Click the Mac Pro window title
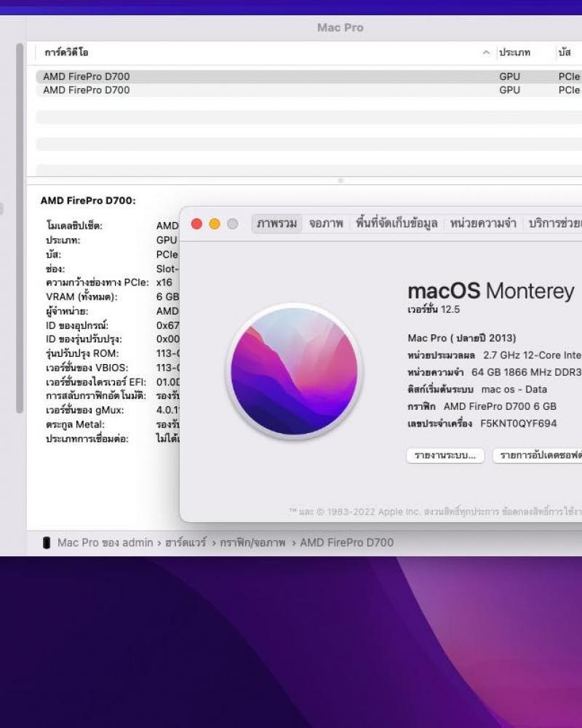582x728 pixels. (340, 28)
